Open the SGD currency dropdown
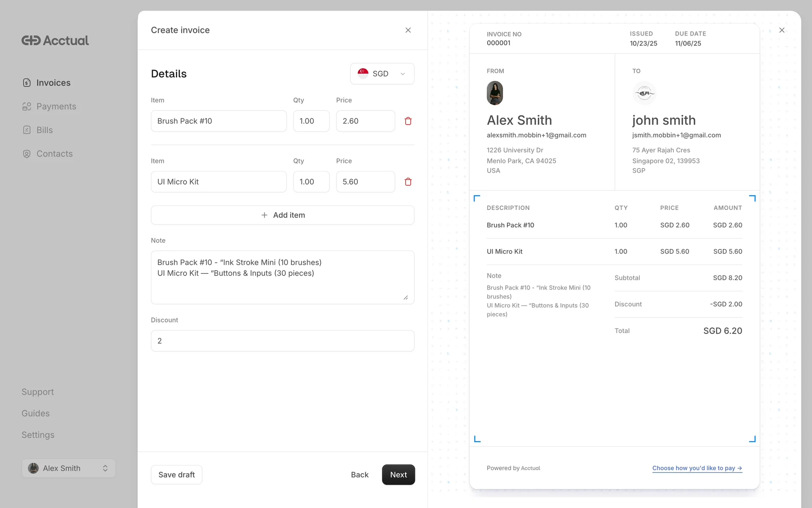 pyautogui.click(x=382, y=74)
